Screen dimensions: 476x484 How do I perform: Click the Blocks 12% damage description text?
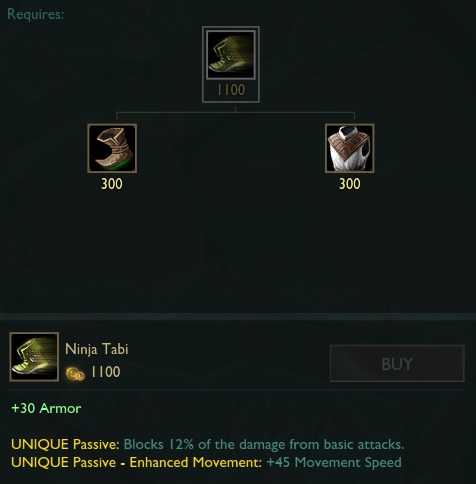pos(264,444)
